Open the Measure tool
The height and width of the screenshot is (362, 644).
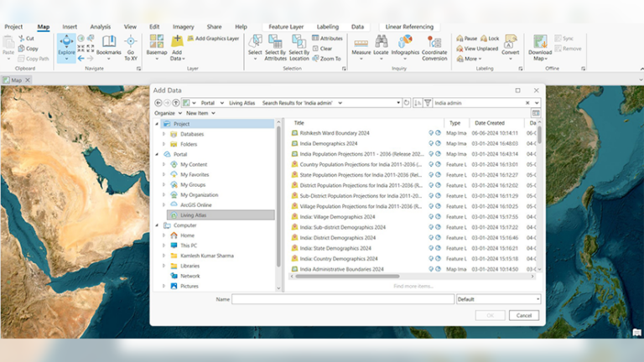point(361,48)
